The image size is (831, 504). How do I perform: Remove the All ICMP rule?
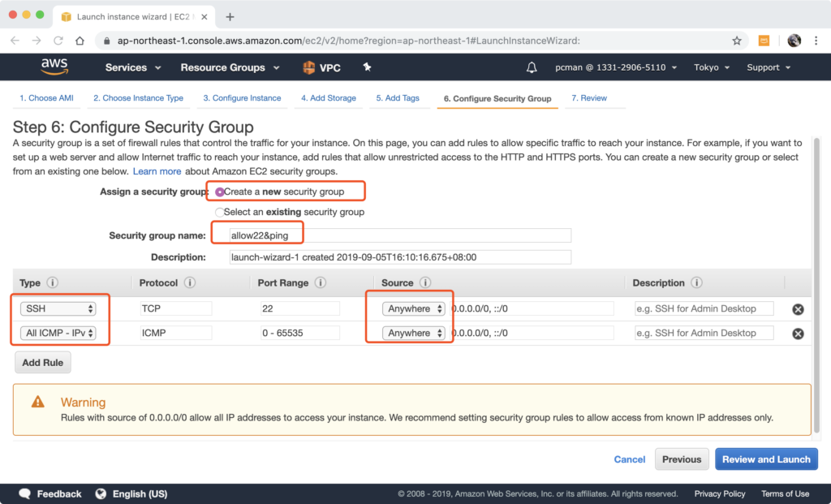798,334
